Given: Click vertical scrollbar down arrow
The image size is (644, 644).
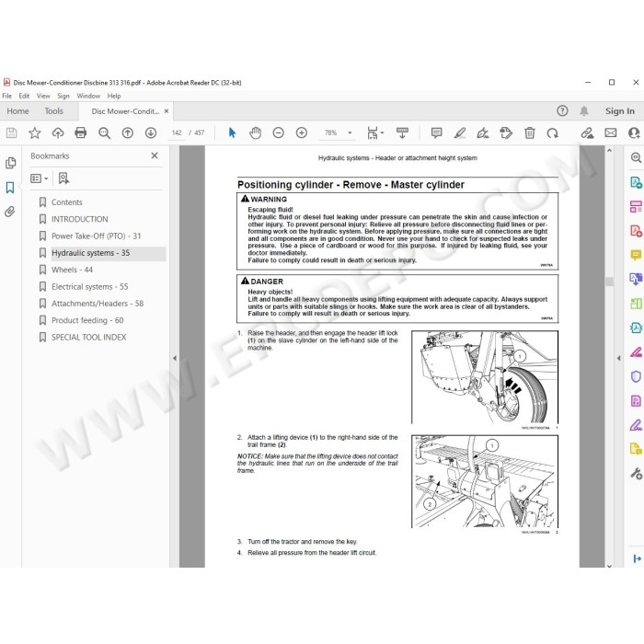Looking at the screenshot, I should coord(609,565).
